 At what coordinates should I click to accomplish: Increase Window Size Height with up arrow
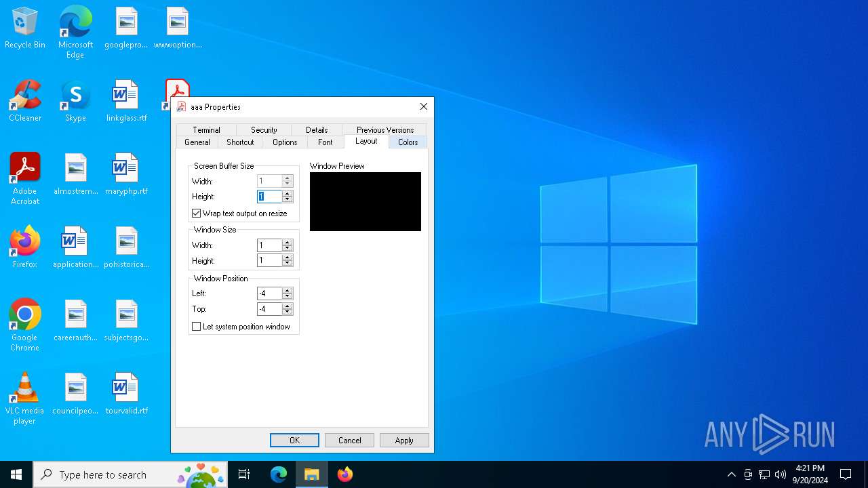(288, 258)
